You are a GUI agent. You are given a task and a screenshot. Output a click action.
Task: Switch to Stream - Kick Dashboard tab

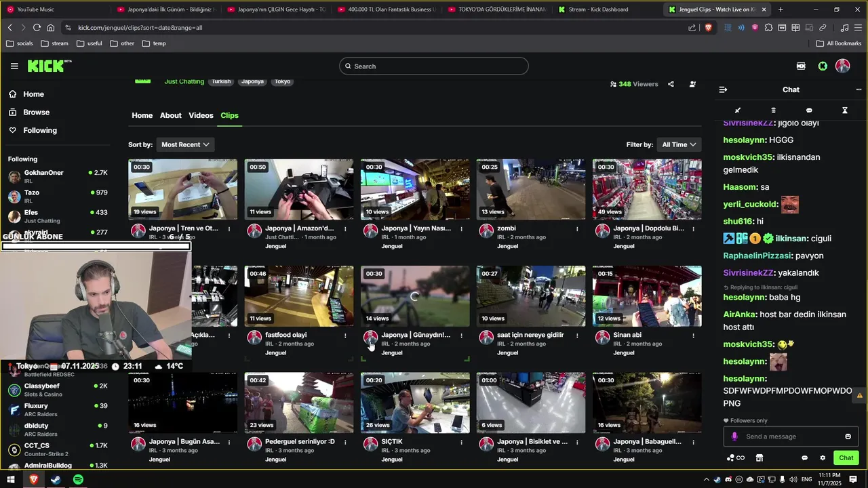click(604, 9)
